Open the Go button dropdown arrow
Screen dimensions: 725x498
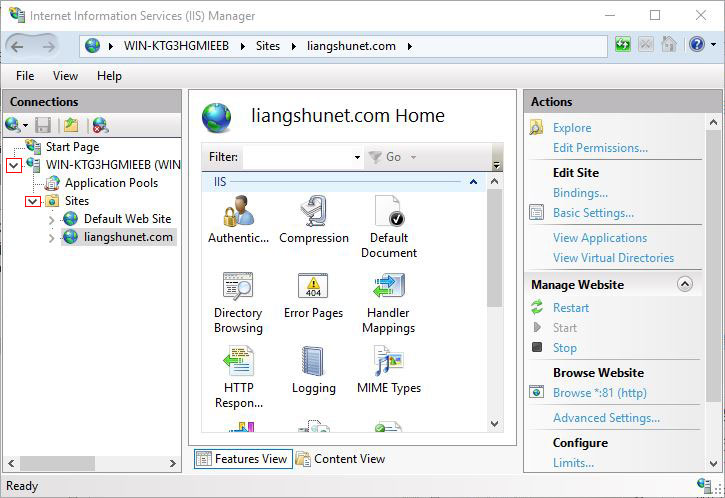coord(413,157)
